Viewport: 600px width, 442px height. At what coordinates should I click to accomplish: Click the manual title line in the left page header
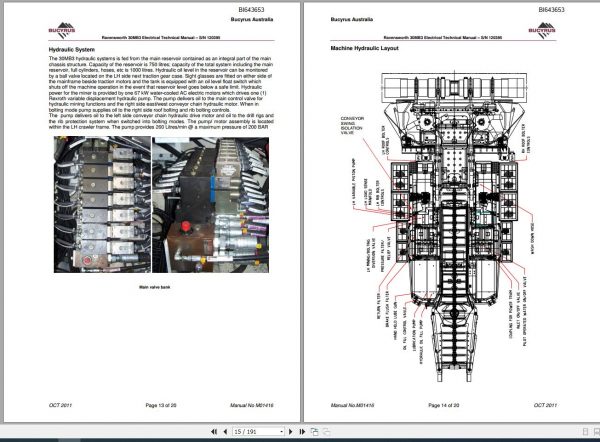tap(161, 38)
